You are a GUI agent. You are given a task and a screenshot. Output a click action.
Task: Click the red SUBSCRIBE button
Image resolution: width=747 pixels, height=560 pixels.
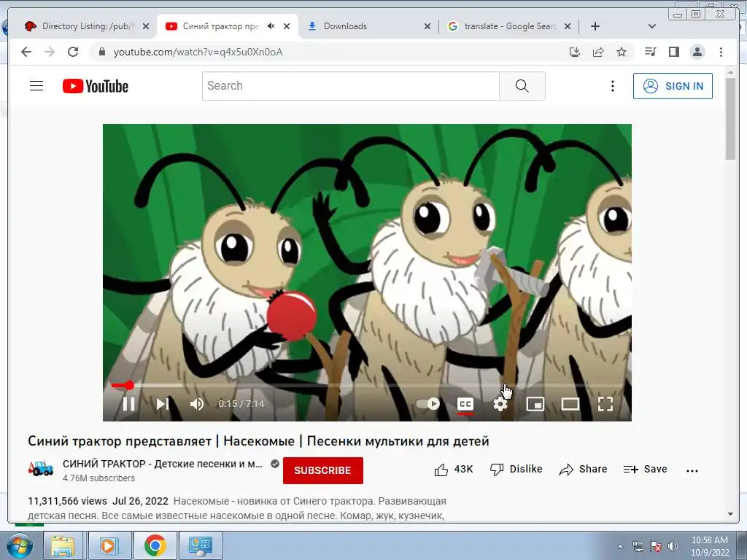(x=323, y=470)
